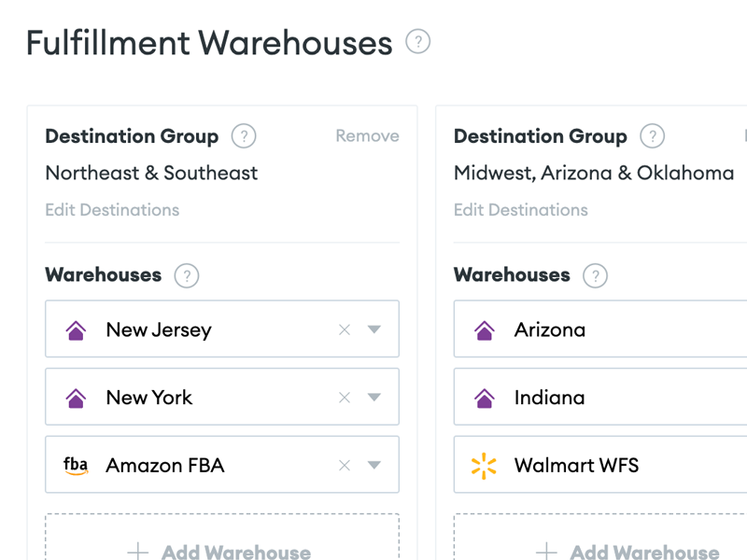Image resolution: width=747 pixels, height=560 pixels.
Task: Click help icon next to Midwest Destination Group
Action: (x=652, y=136)
